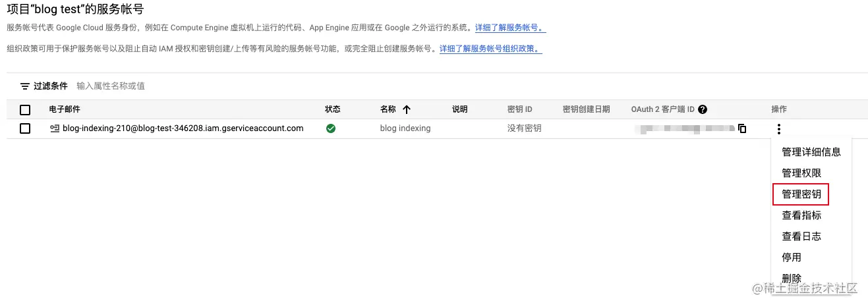868x305 pixels.
Task: Click the 密钥创建日期 column header
Action: click(586, 109)
